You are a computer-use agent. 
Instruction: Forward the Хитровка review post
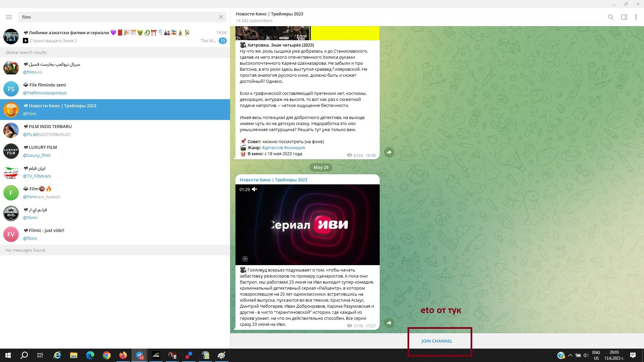(389, 152)
